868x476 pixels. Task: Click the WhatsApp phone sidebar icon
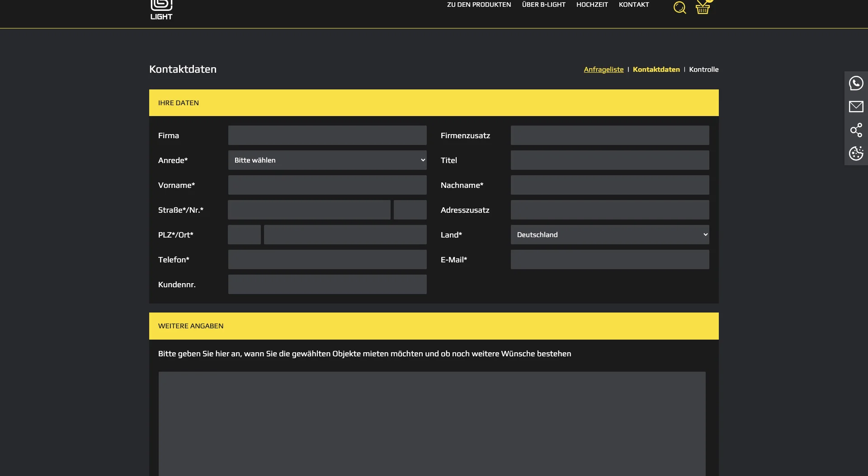[856, 83]
